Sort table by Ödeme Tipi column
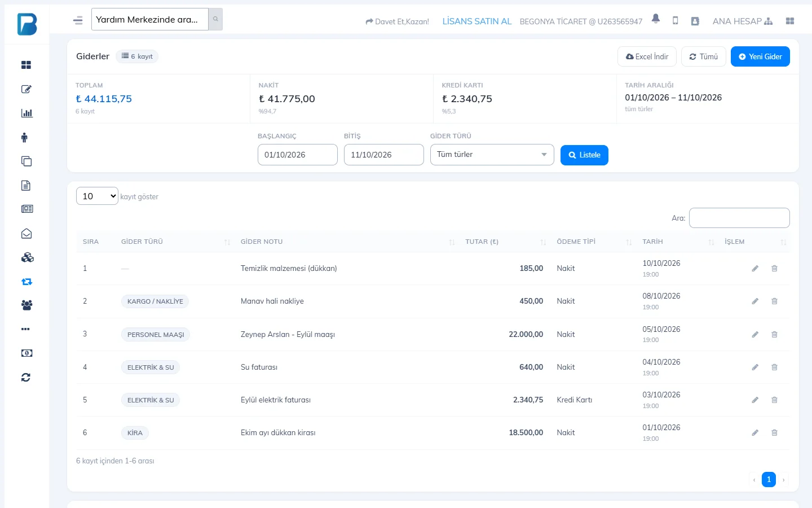 click(x=593, y=242)
